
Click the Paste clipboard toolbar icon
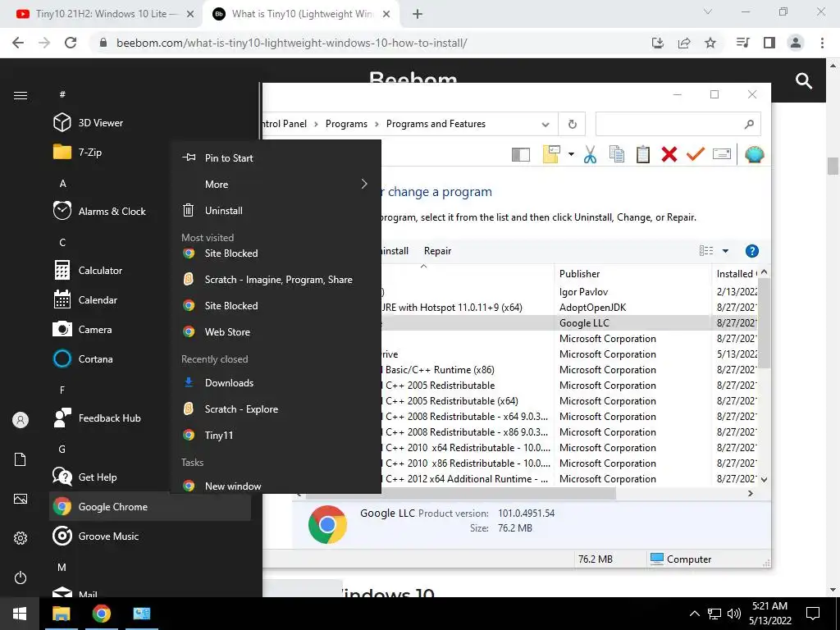643,154
